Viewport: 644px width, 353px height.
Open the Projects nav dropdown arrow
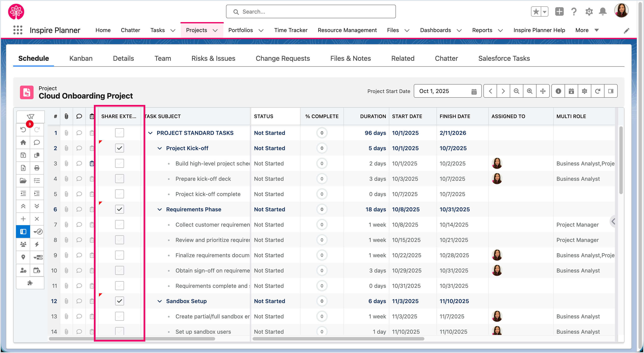pyautogui.click(x=215, y=30)
